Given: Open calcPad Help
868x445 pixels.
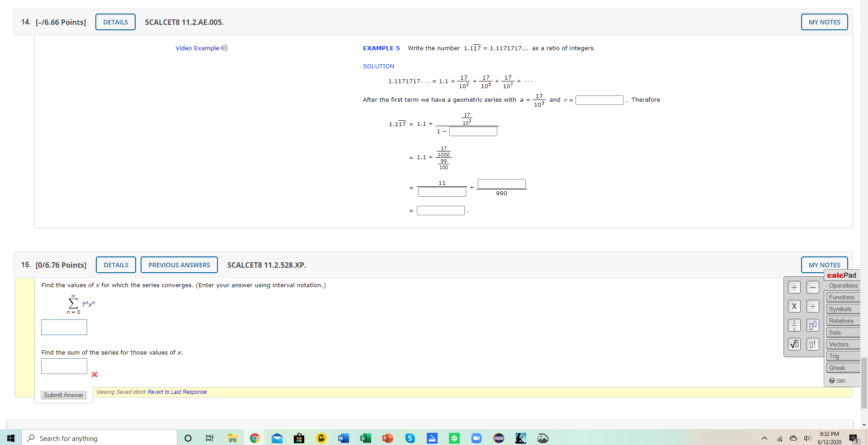Looking at the screenshot, I should point(840,380).
